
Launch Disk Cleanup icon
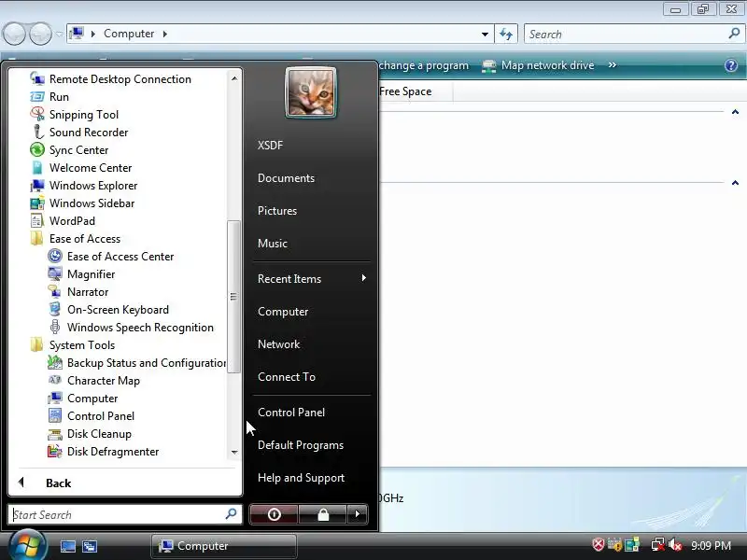(55, 433)
